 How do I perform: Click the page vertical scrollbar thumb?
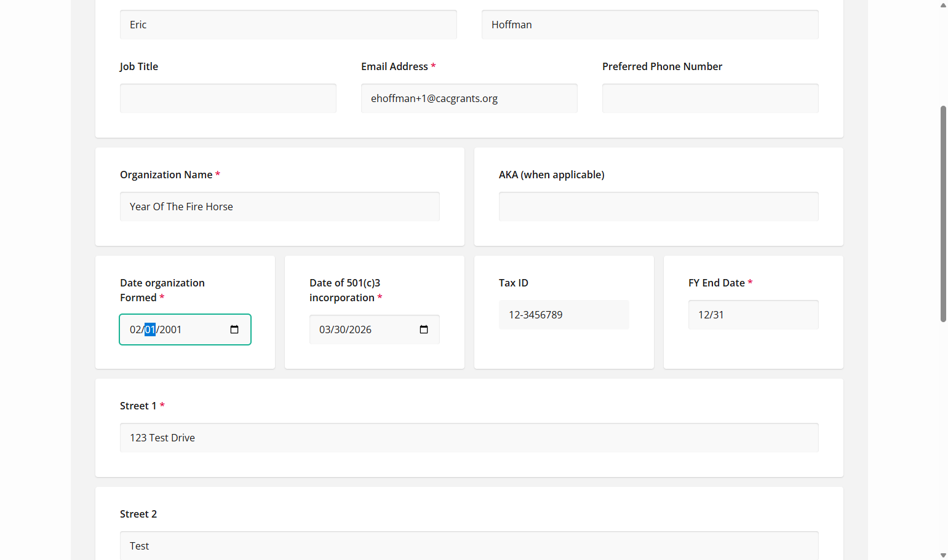coord(943,214)
